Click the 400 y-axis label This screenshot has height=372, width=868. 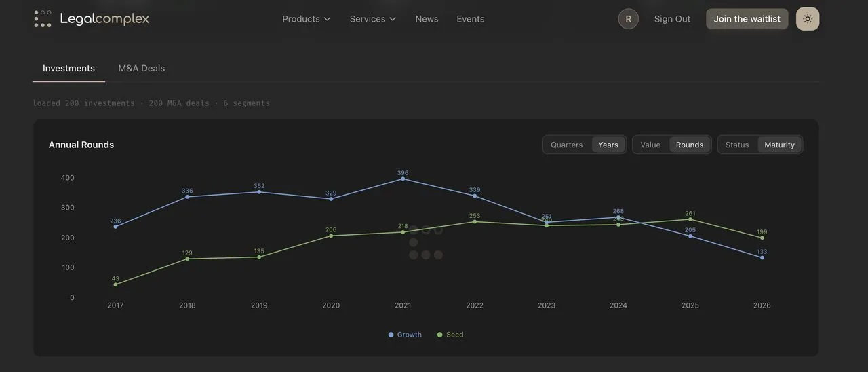(68, 178)
